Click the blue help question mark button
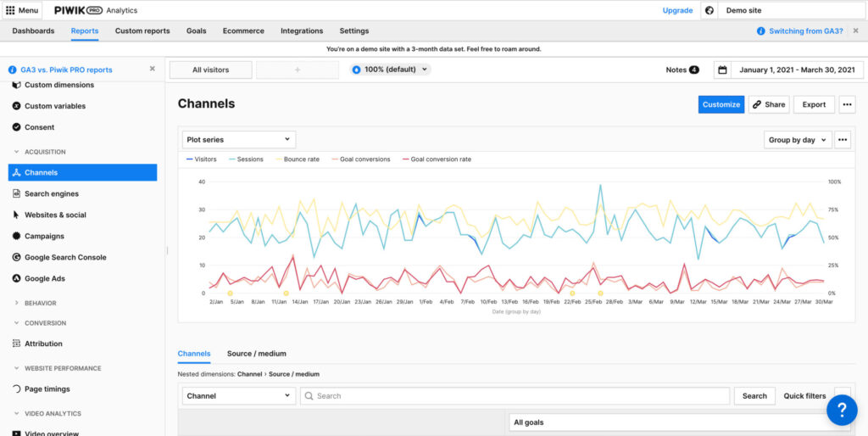Viewport: 868px width, 436px height. click(841, 410)
